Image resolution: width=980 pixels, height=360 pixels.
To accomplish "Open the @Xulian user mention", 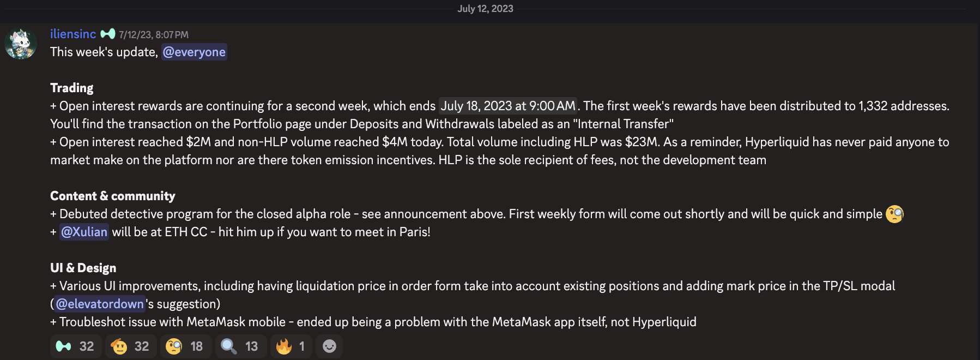I will (x=84, y=232).
